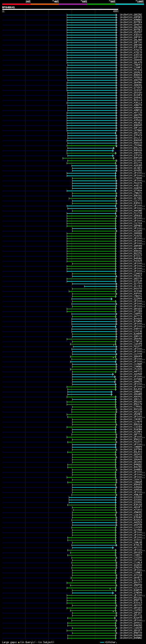
Task: Open hit UniRef100_Q8GZN2
Action: coord(131,15)
